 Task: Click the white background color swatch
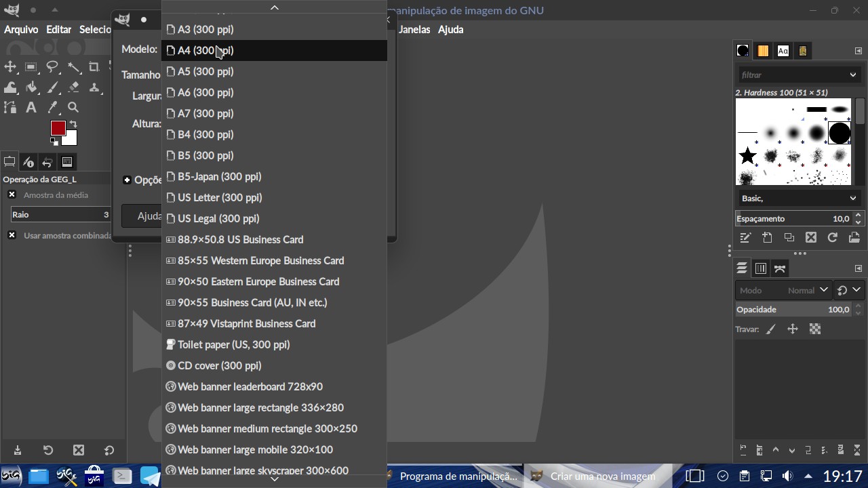[x=71, y=139]
